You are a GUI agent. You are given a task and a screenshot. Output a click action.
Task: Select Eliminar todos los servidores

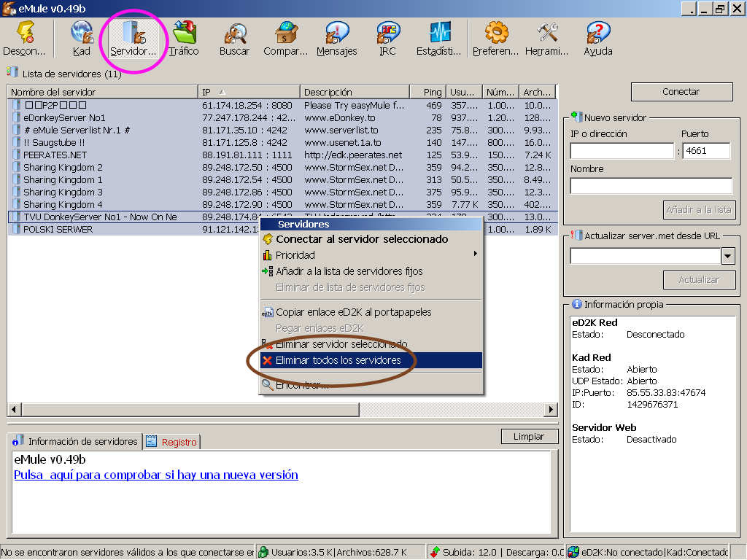click(x=338, y=360)
